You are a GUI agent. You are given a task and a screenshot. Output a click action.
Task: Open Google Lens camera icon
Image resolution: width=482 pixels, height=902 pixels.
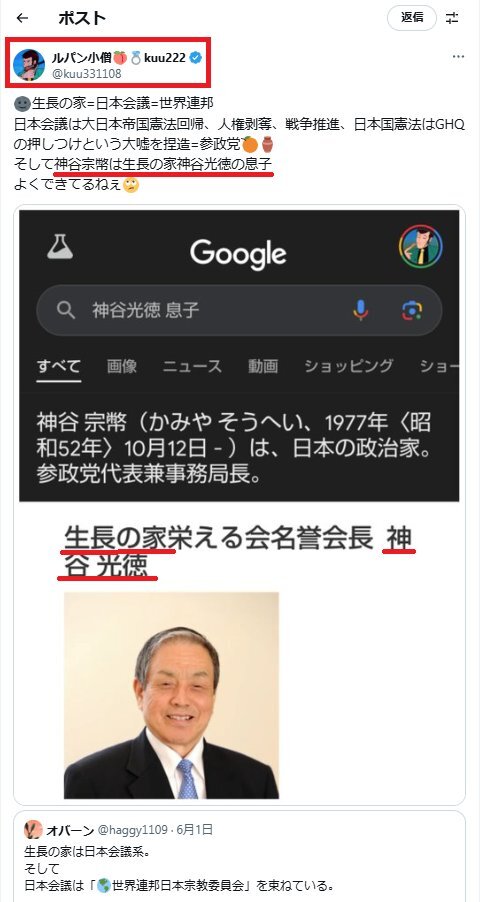pos(412,311)
